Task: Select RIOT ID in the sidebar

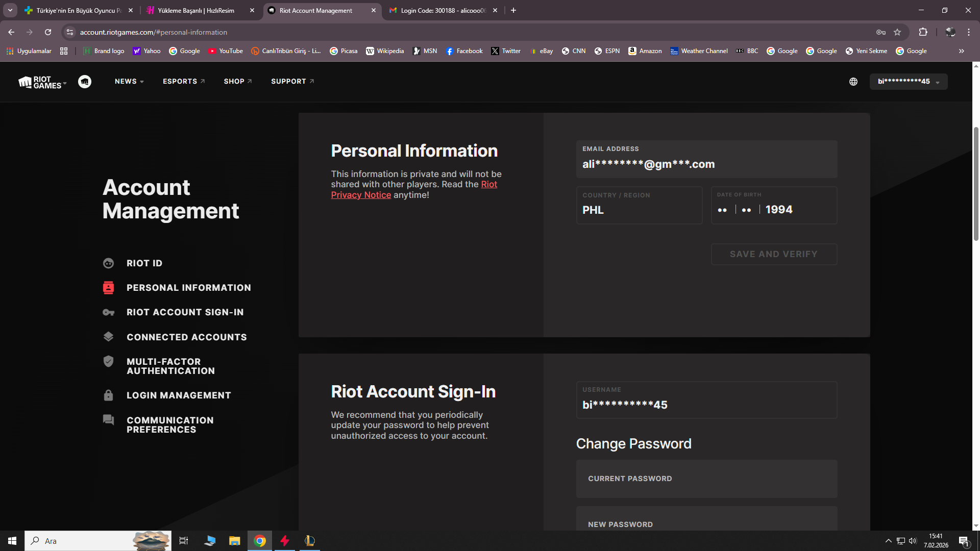Action: [x=144, y=263]
